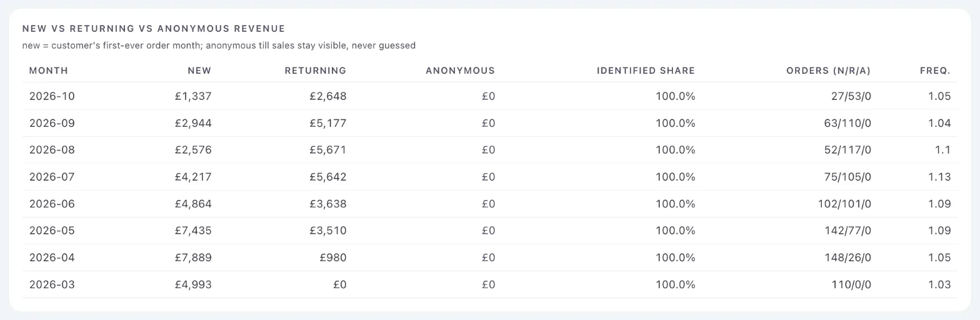Select the 2026-10 month row
This screenshot has width=980, height=320.
pyautogui.click(x=490, y=96)
